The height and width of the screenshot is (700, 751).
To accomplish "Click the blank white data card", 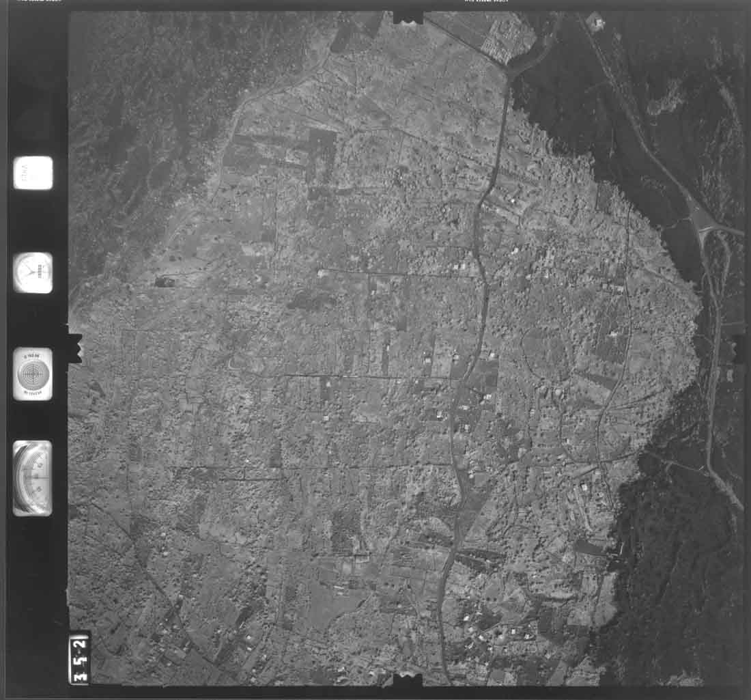I will tap(33, 173).
